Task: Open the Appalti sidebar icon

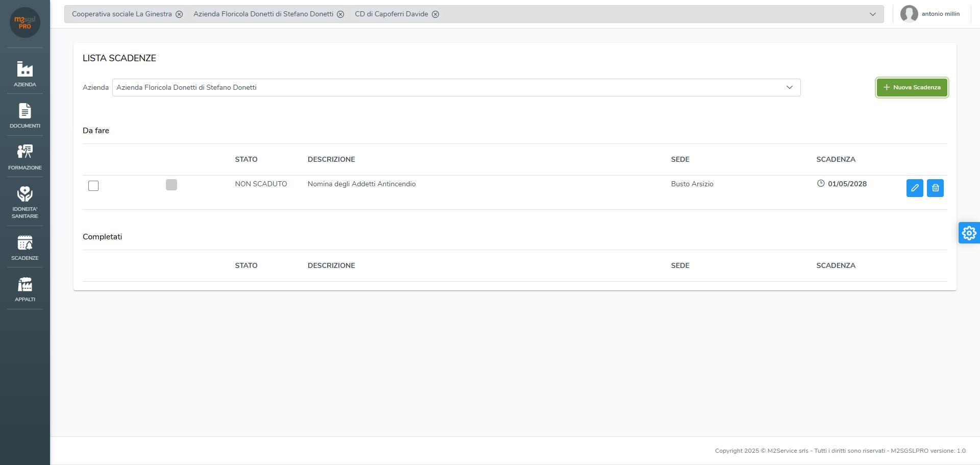Action: pos(25,289)
